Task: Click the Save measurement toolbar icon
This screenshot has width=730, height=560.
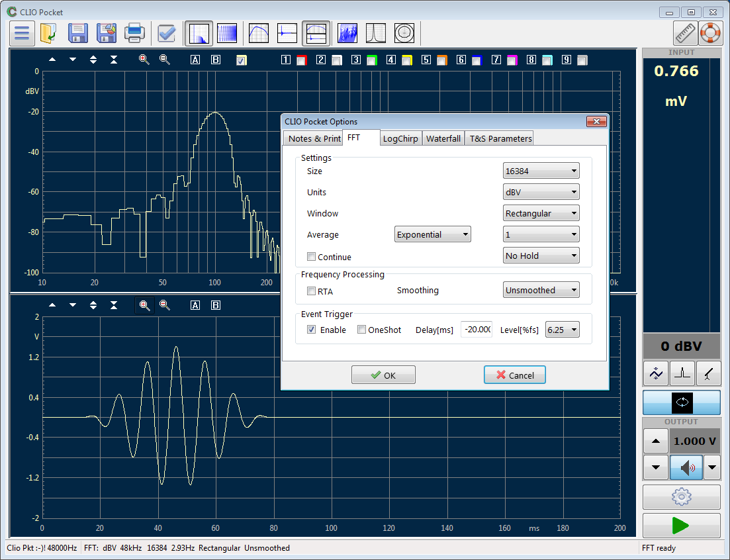Action: point(78,33)
